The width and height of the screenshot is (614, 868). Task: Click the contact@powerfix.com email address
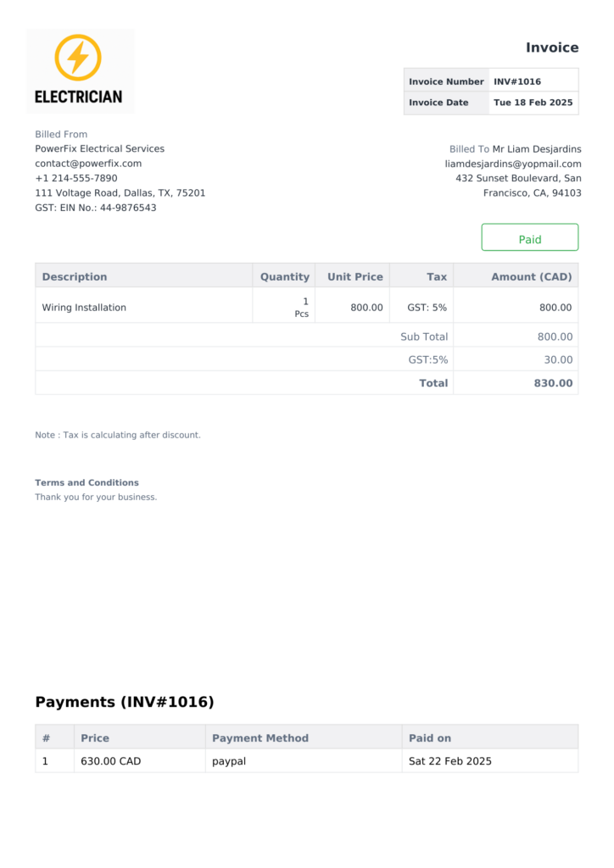click(88, 164)
